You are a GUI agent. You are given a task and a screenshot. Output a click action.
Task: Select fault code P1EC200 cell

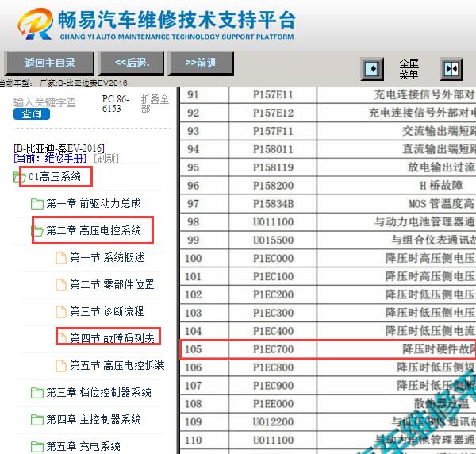(x=273, y=294)
